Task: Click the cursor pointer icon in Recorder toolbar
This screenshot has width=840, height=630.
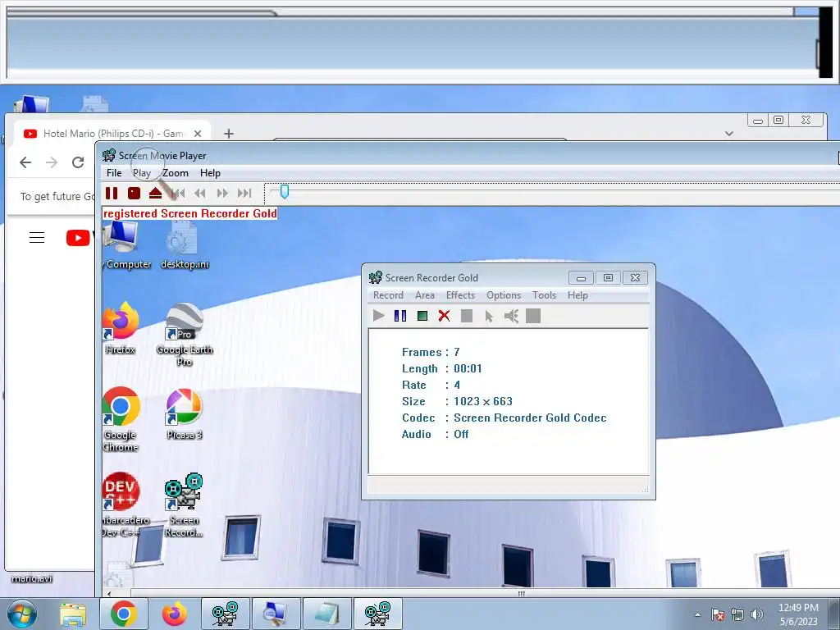Action: pyautogui.click(x=489, y=316)
